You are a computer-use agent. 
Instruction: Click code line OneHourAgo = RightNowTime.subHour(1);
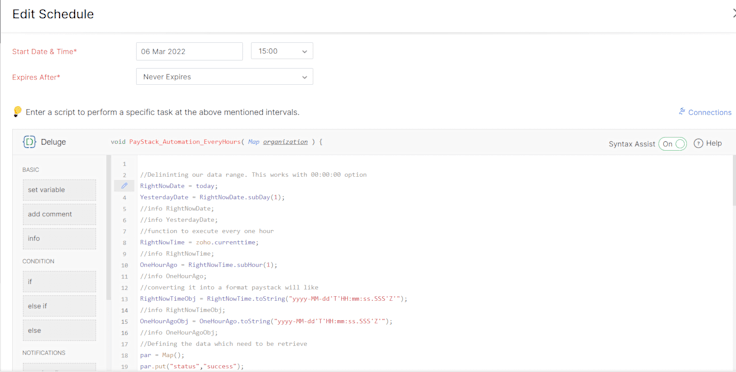coord(208,265)
